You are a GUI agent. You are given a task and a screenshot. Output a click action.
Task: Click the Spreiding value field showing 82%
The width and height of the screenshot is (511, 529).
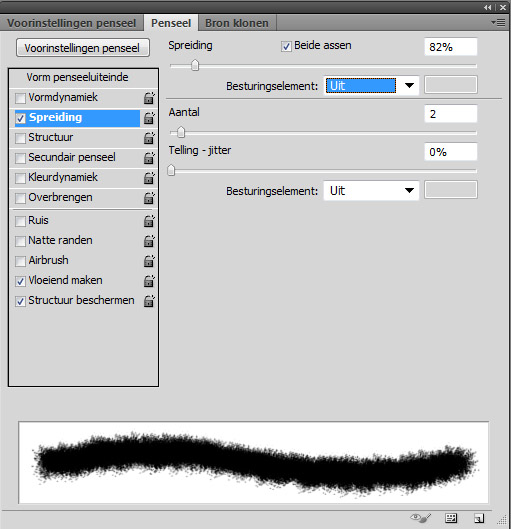click(451, 47)
